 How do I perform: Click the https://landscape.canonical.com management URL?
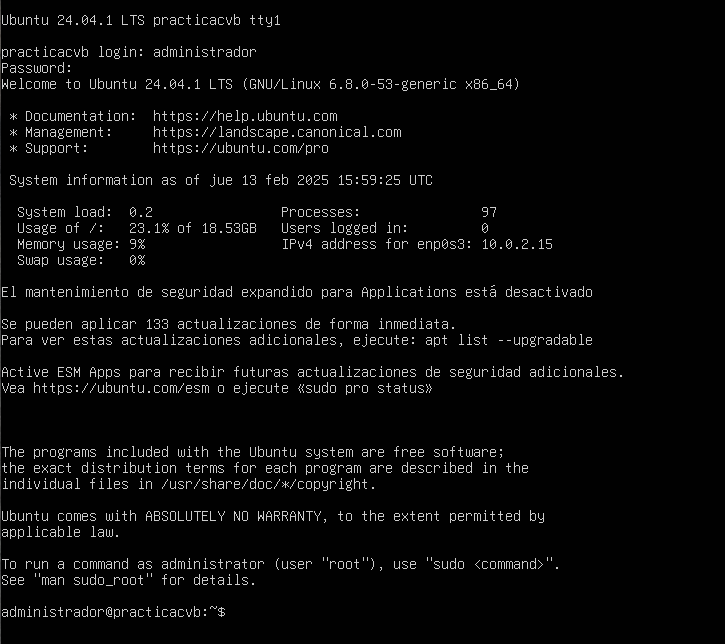tap(277, 132)
